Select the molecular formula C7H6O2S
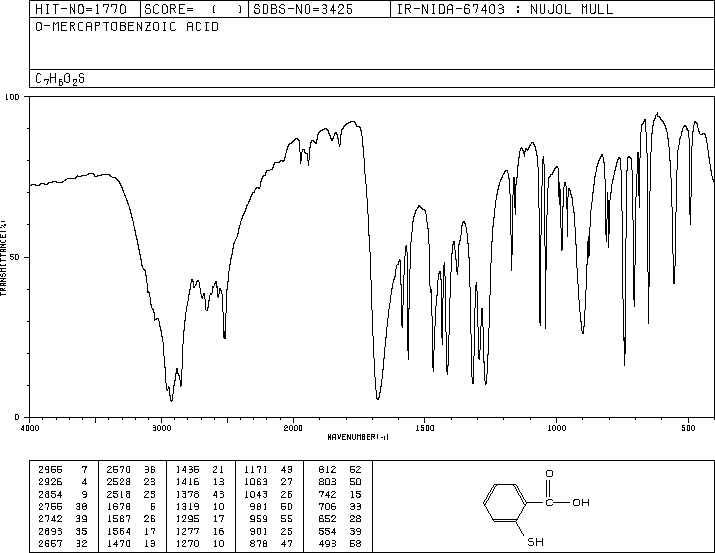 pyautogui.click(x=60, y=79)
